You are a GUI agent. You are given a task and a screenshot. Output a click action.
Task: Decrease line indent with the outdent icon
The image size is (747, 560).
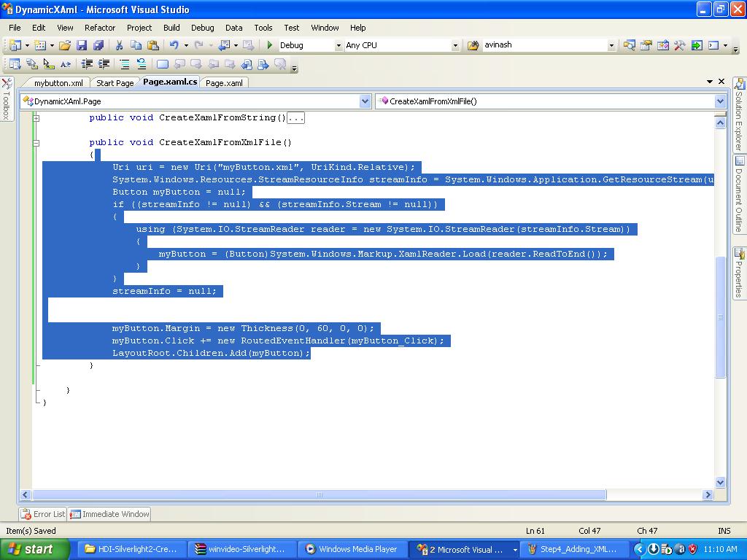click(87, 64)
